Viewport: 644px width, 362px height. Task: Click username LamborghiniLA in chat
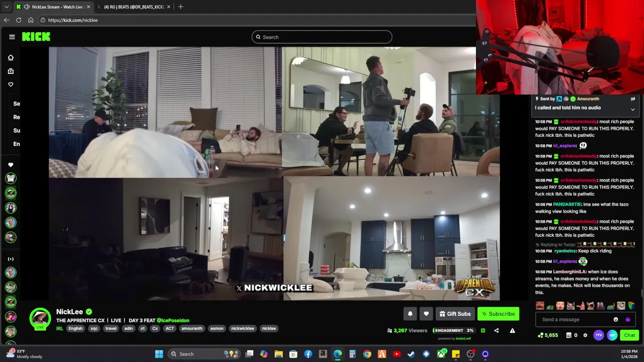pyautogui.click(x=570, y=272)
